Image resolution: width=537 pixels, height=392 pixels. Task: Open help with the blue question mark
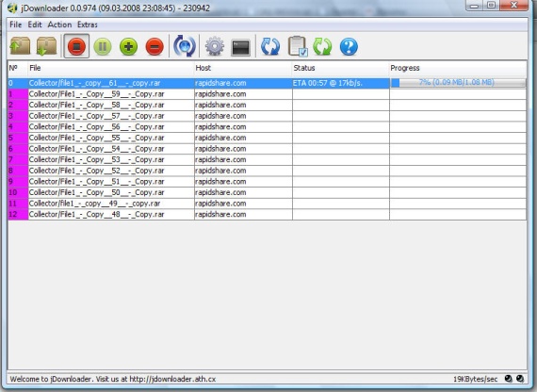[349, 46]
